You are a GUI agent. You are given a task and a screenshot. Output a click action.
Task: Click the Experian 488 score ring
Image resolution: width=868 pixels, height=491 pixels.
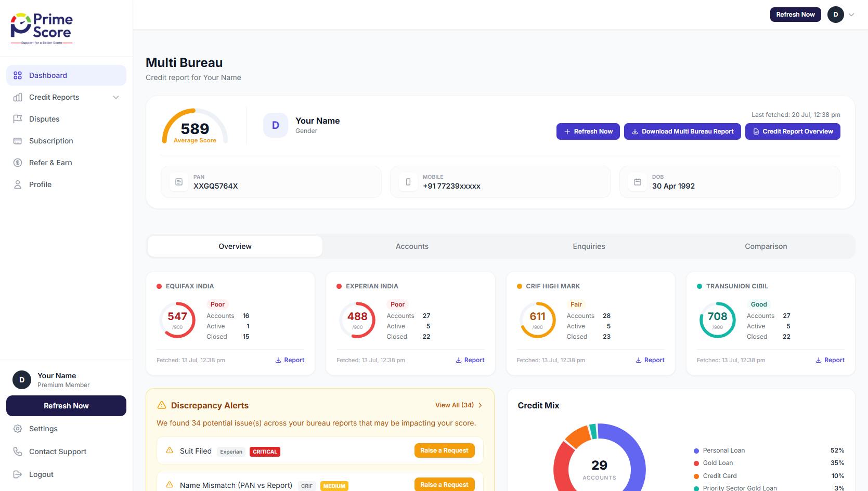[x=357, y=320]
